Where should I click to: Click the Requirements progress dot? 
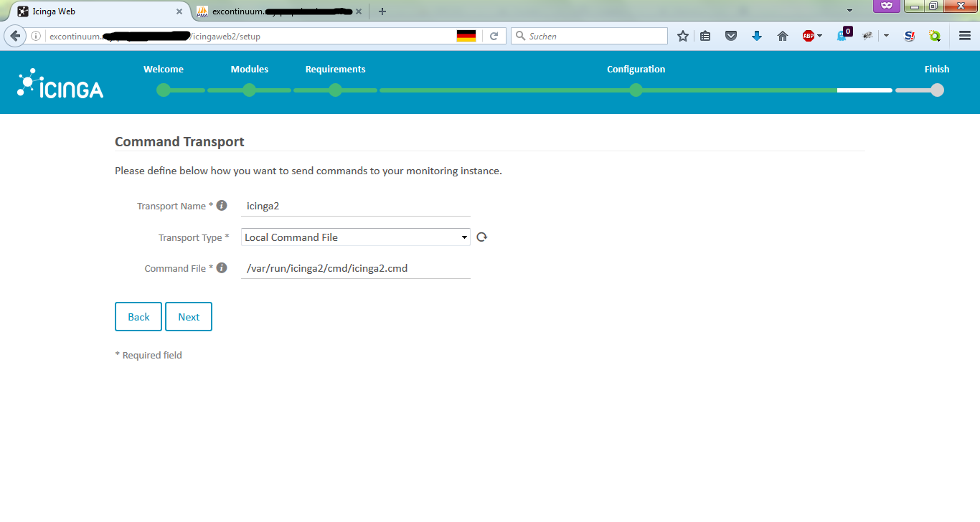[x=336, y=90]
